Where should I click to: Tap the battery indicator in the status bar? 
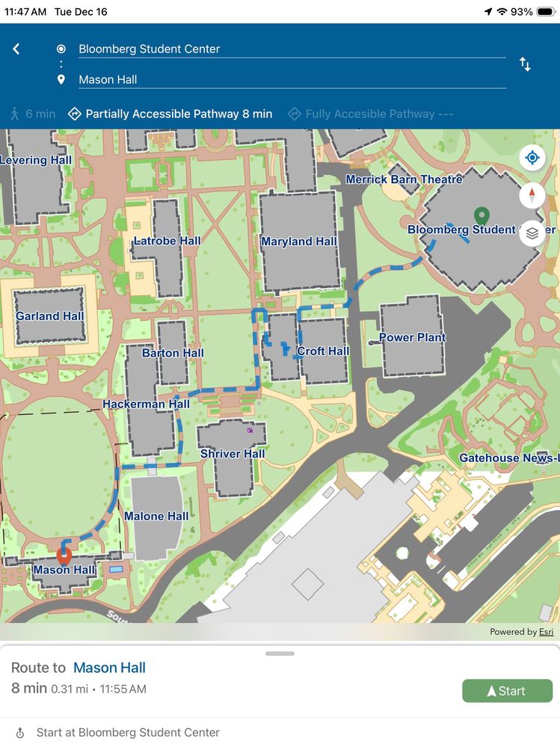click(x=546, y=12)
